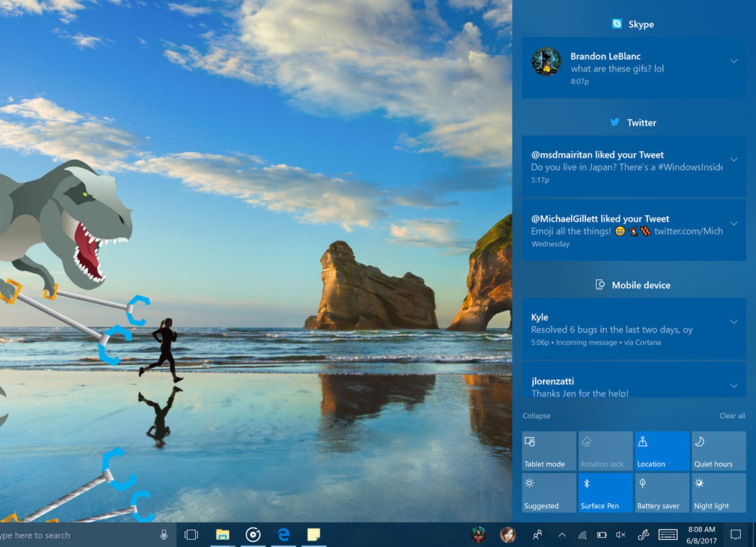Open the touch keyboard from tray
756x547 pixels.
click(x=668, y=535)
